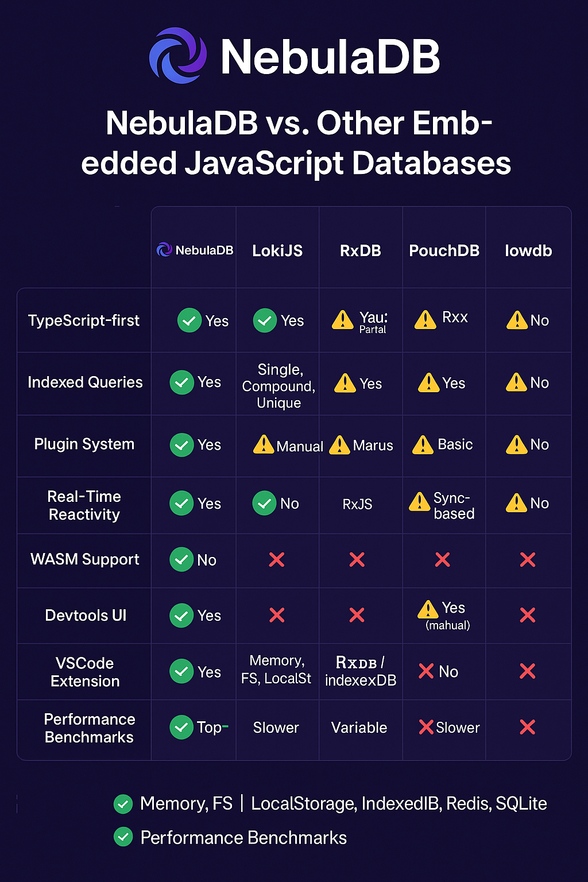Click warning icon beside 'Yes (mahual)'
The image size is (588, 882).
[x=428, y=610]
